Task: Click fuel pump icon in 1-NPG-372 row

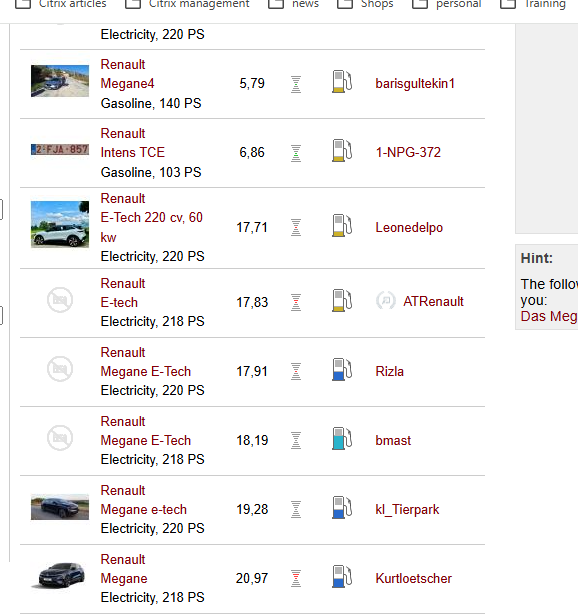Action: (x=342, y=150)
